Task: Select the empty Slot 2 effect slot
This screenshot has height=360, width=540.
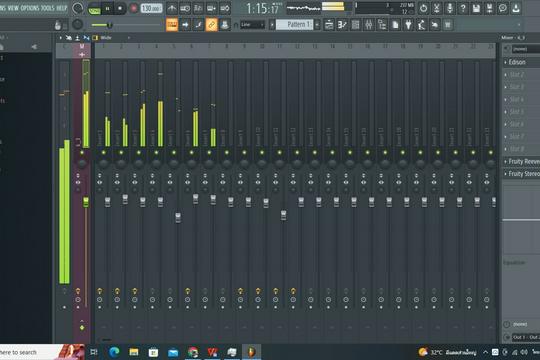Action: 521,74
